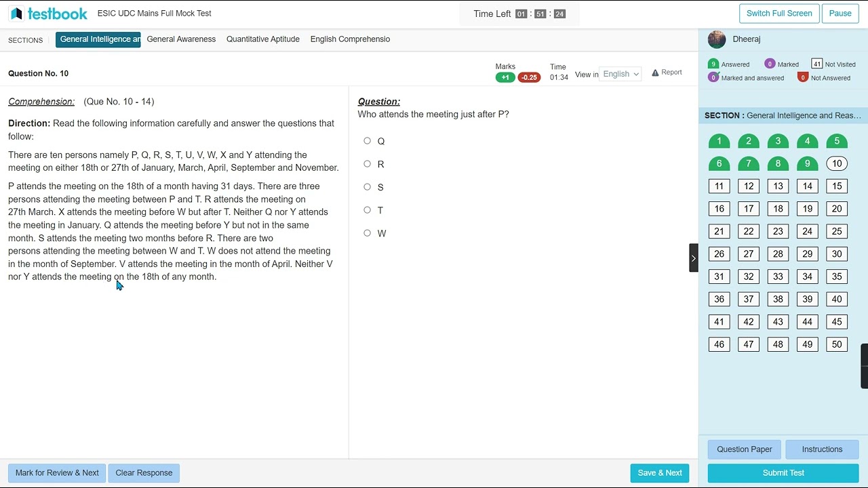The image size is (868, 488).
Task: Click the testbook logo
Action: [48, 14]
